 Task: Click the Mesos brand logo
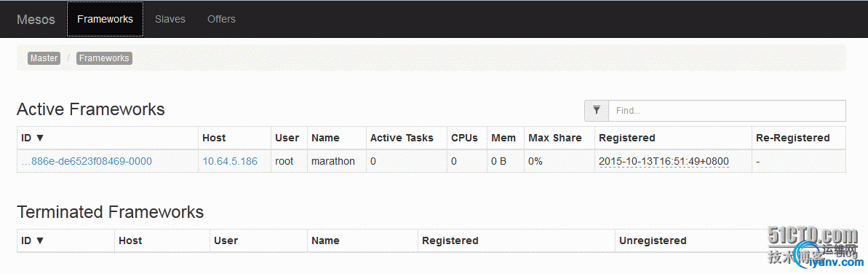36,20
